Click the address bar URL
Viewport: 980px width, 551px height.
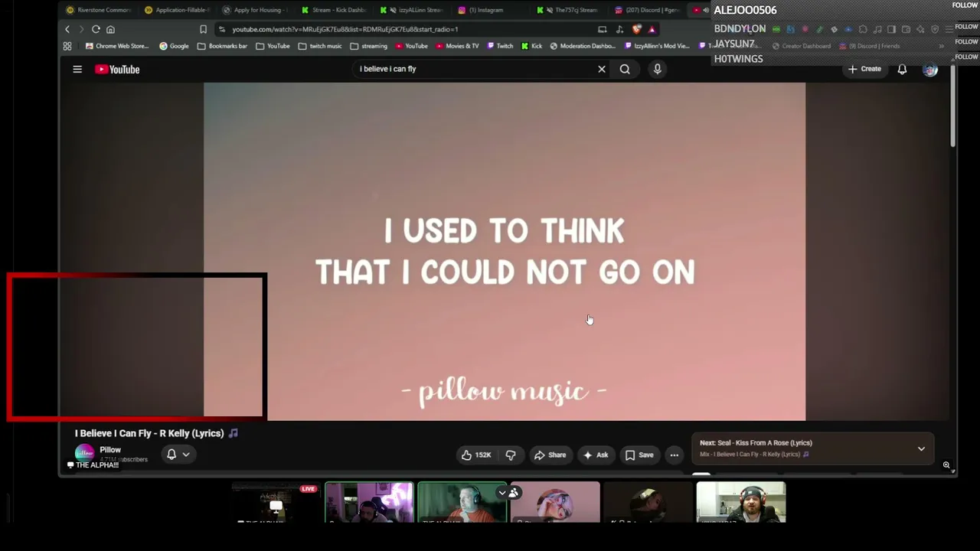pos(345,29)
